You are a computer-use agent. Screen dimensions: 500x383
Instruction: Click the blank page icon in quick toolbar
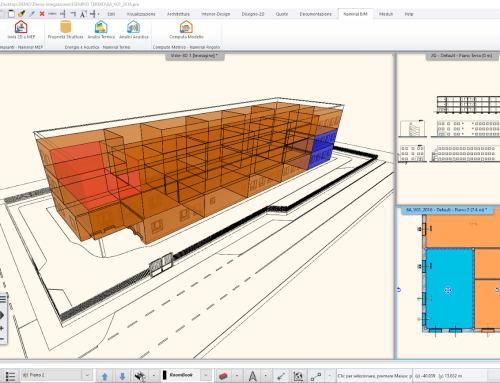11,14
